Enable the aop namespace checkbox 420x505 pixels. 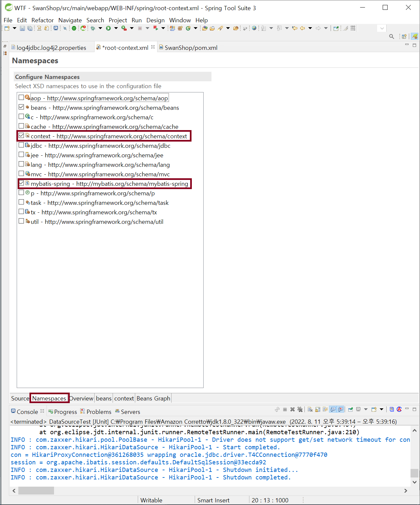[21, 97]
